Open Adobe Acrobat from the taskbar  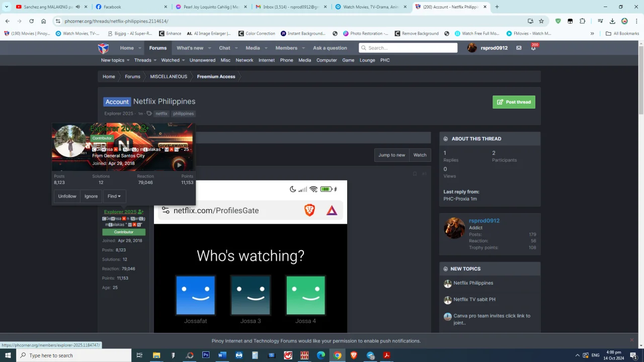click(386, 355)
